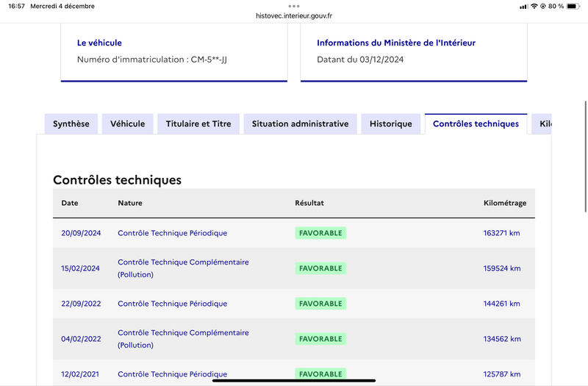Viewport: 588px width, 386px height.
Task: Click the Nature column header
Action: (130, 203)
